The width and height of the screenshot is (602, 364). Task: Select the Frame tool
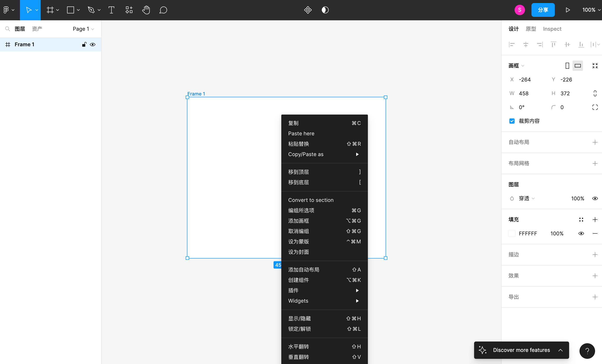point(50,10)
